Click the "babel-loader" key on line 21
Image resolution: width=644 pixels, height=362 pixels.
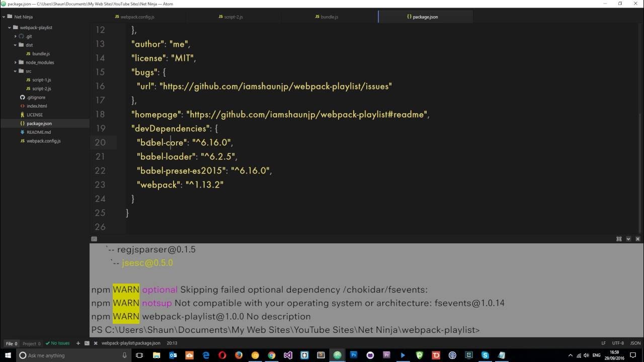click(167, 157)
